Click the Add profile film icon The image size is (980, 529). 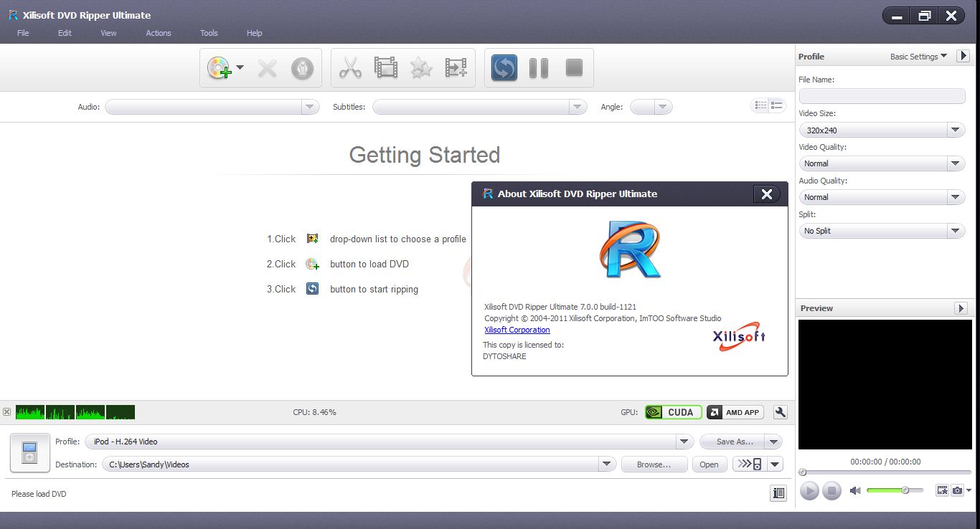456,68
